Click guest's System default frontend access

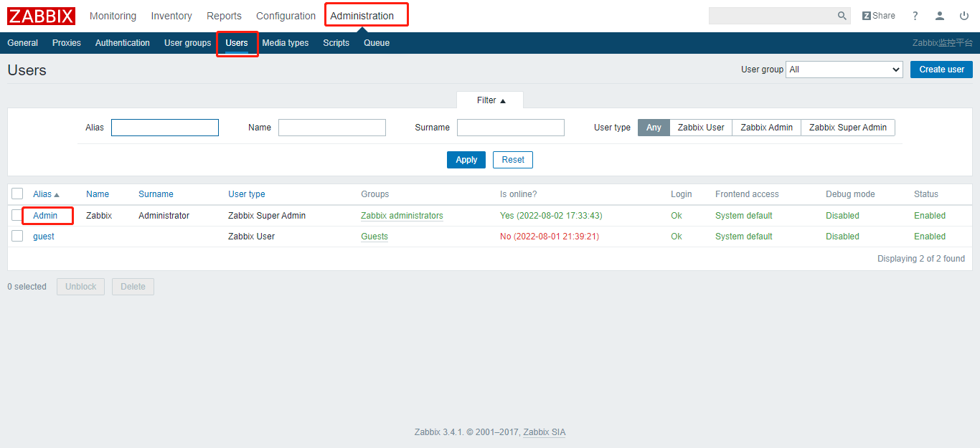[x=744, y=237]
